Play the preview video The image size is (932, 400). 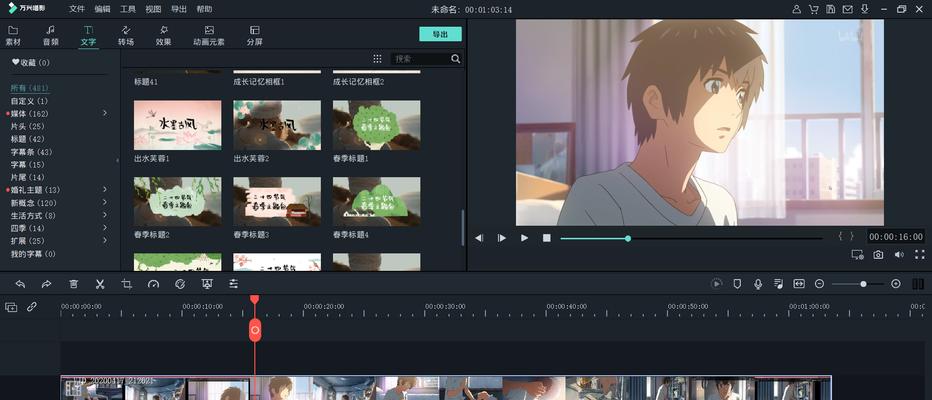point(524,238)
